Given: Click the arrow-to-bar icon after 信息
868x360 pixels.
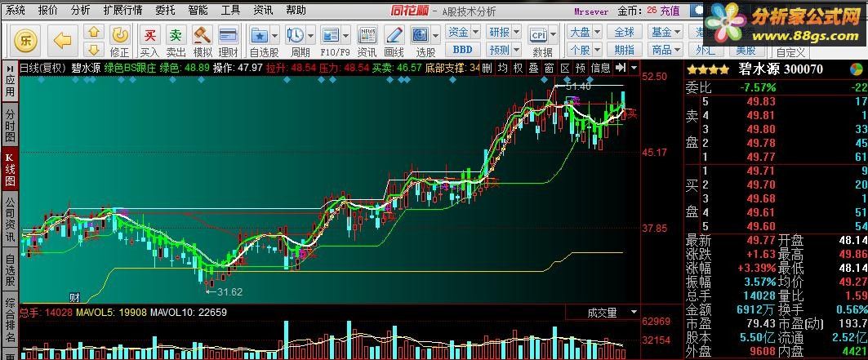Looking at the screenshot, I should (x=621, y=68).
